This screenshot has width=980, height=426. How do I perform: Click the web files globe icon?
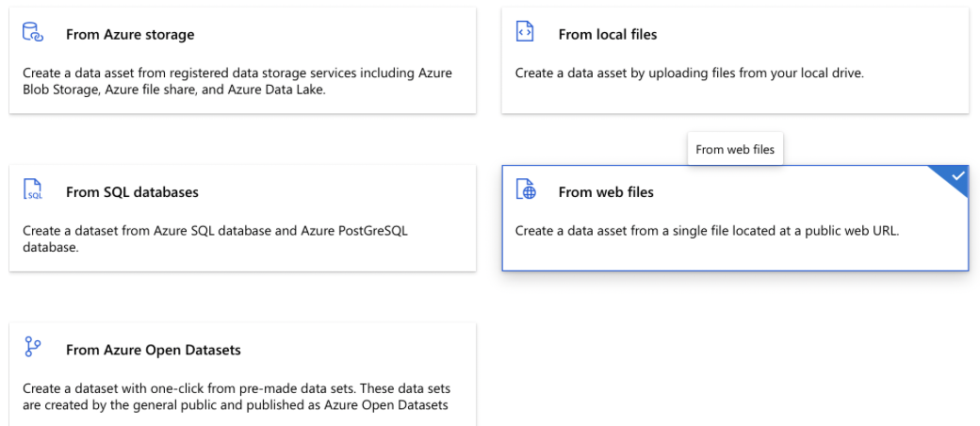point(525,190)
